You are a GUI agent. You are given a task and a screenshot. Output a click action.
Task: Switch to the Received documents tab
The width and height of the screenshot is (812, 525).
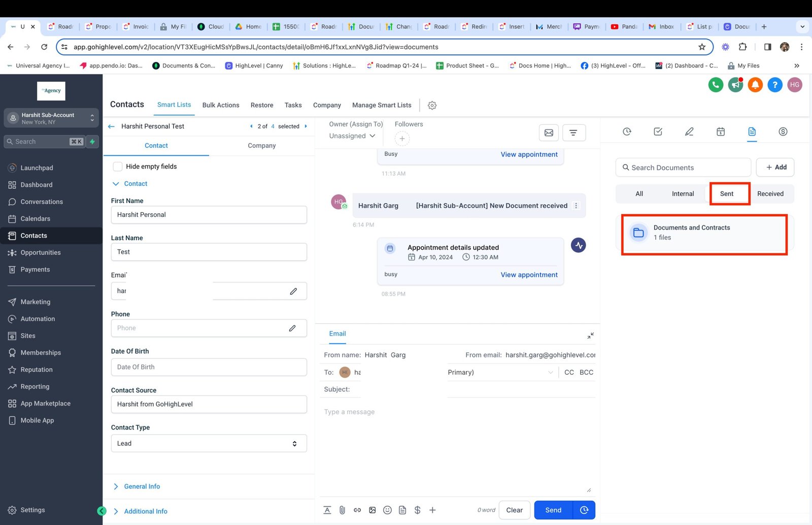[770, 194]
